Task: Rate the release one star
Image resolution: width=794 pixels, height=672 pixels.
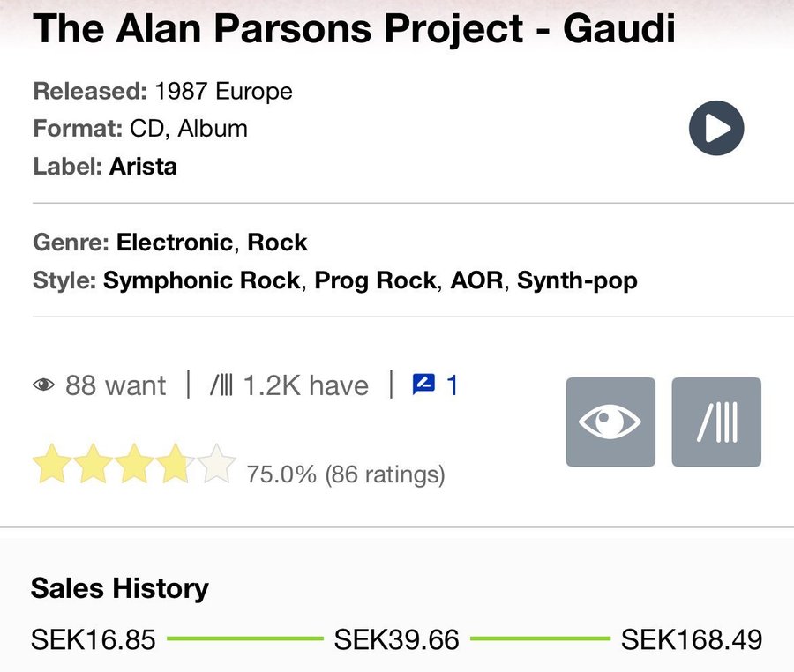Action: click(52, 463)
